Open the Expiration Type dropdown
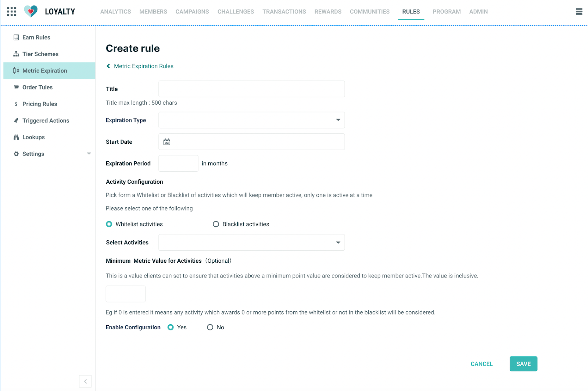The width and height of the screenshot is (588, 391). (251, 120)
